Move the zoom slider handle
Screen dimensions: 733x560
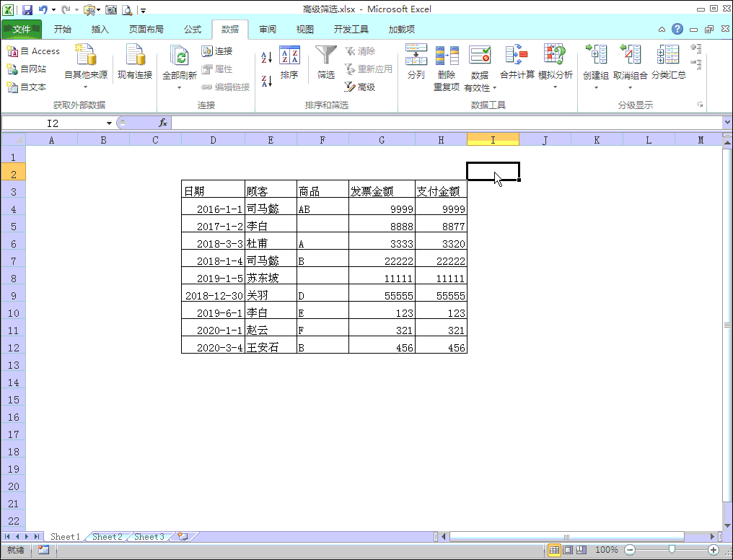pyautogui.click(x=672, y=550)
